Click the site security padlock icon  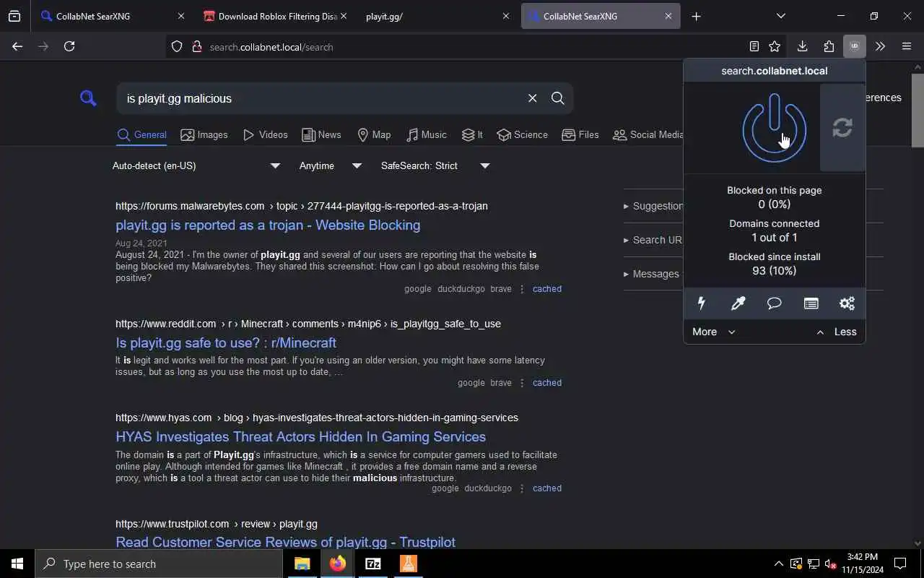pos(196,46)
